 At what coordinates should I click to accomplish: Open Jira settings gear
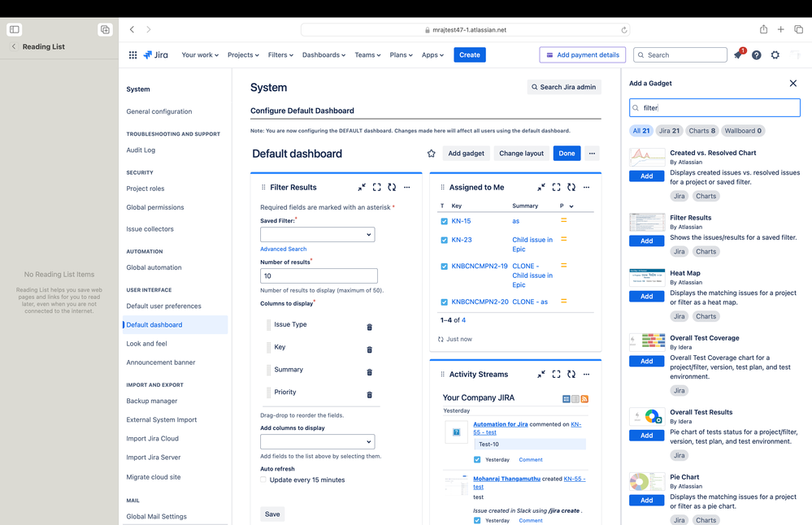775,55
